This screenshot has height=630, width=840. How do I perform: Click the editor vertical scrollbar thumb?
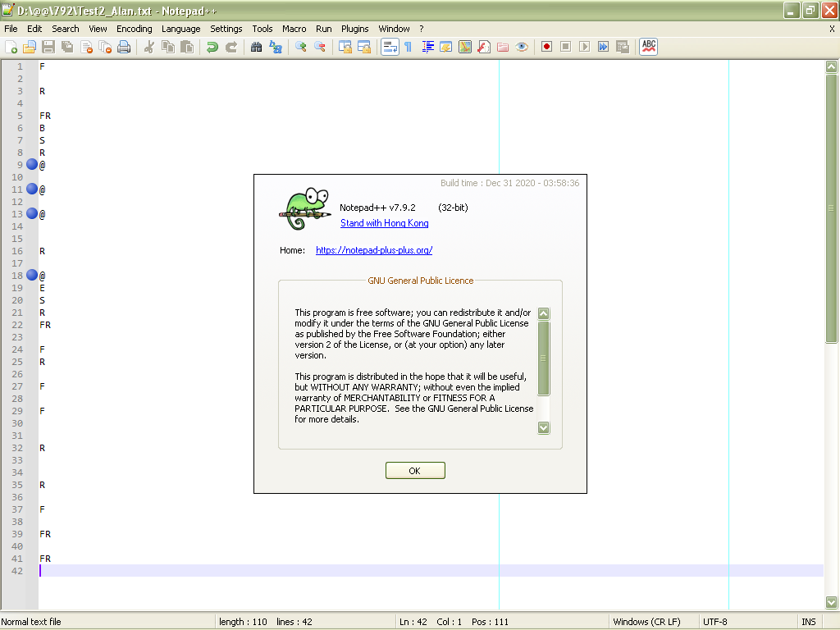tap(831, 208)
